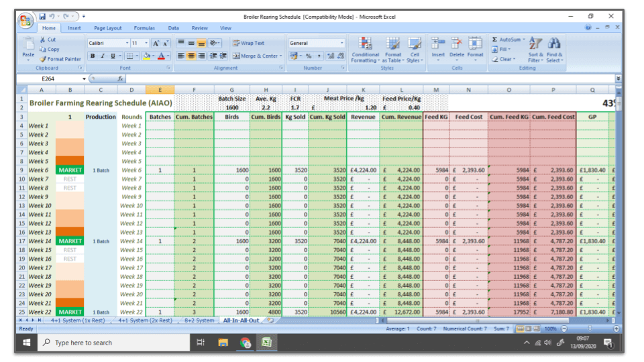Screen dimensions: 644x362
Task: Switch to Chrome in the taskbar
Action: tap(246, 343)
